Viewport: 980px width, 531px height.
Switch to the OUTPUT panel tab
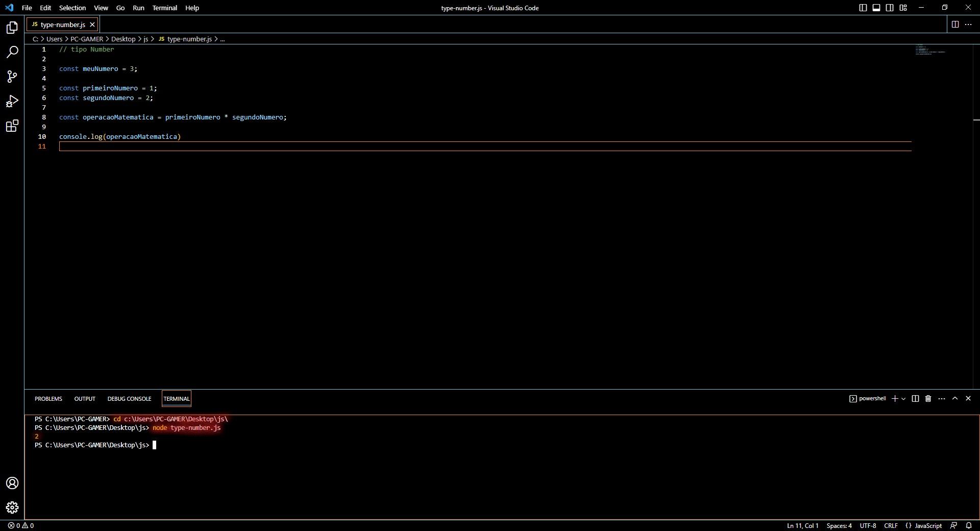point(85,399)
